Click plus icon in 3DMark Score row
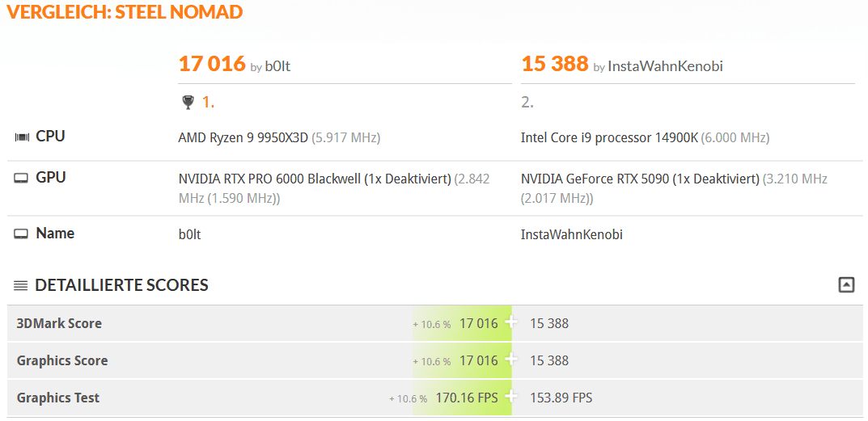The image size is (868, 421). click(x=510, y=323)
